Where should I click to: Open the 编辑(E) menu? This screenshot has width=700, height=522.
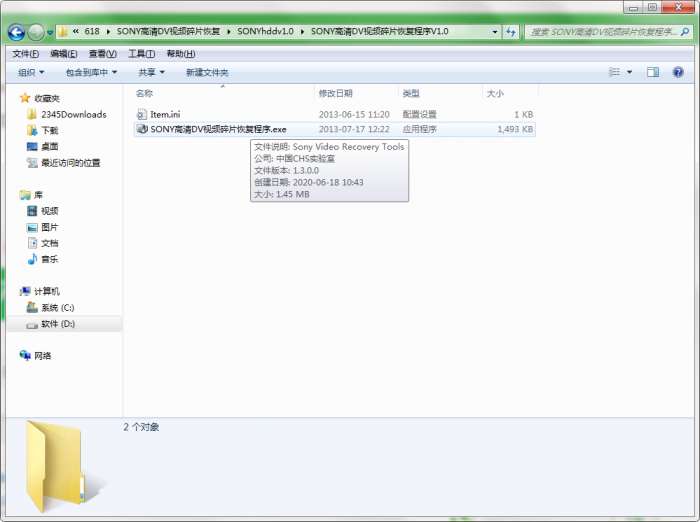64,54
